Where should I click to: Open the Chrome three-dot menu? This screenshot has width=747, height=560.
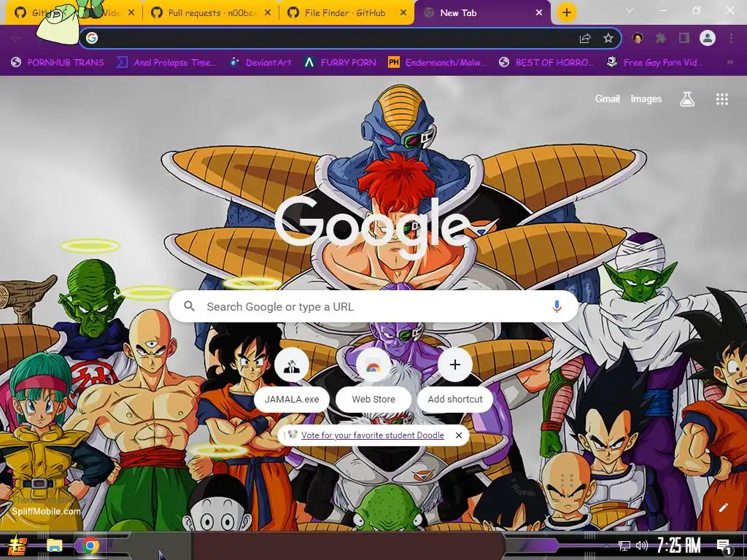(731, 38)
